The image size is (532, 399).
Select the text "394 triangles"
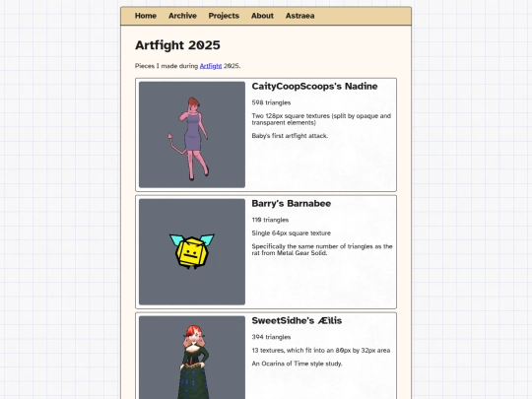271,337
